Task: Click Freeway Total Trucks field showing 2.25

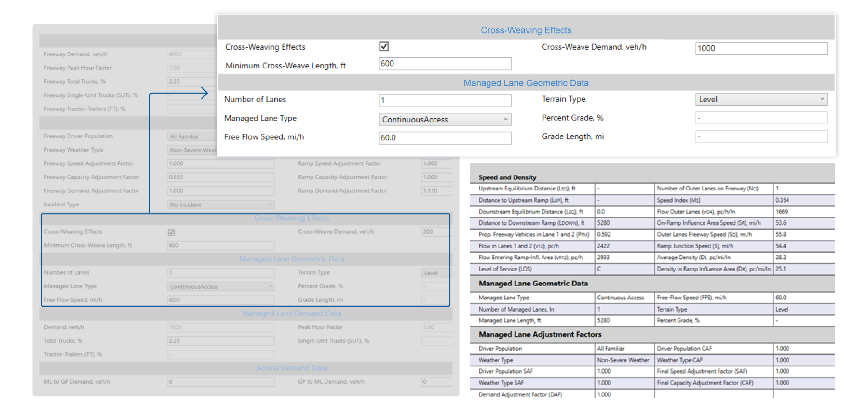Action: (192, 81)
